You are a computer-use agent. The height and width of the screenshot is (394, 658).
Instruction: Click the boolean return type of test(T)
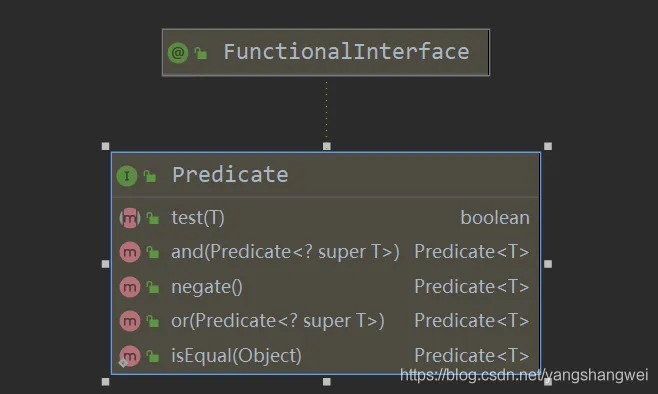[495, 218]
